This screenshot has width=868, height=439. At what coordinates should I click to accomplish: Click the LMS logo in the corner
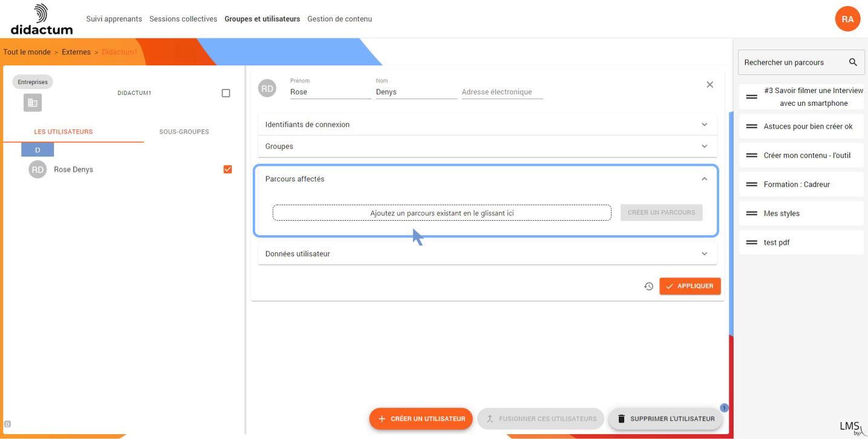click(x=852, y=428)
